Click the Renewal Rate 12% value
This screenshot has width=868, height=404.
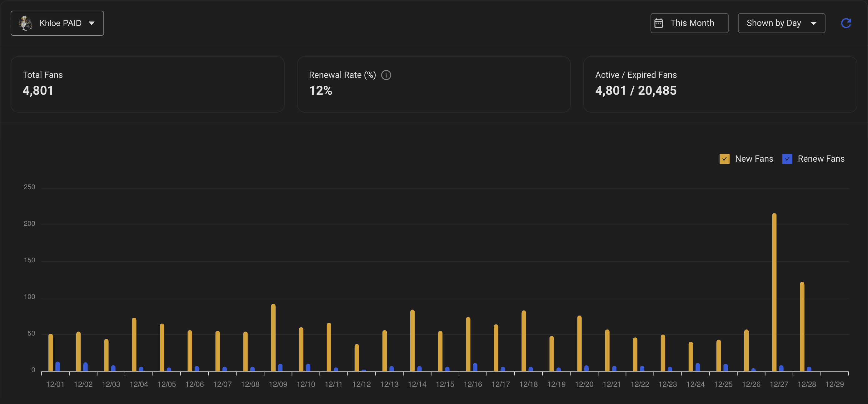click(x=321, y=90)
